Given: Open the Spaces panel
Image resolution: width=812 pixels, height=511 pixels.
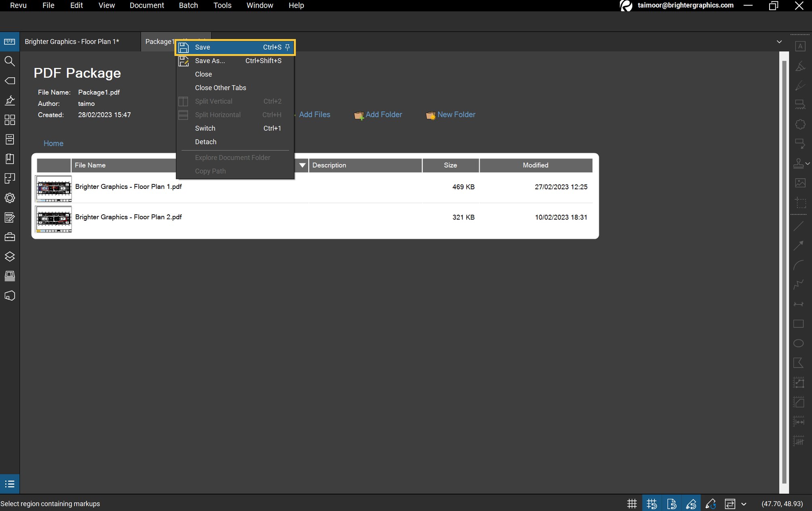Looking at the screenshot, I should point(10,178).
